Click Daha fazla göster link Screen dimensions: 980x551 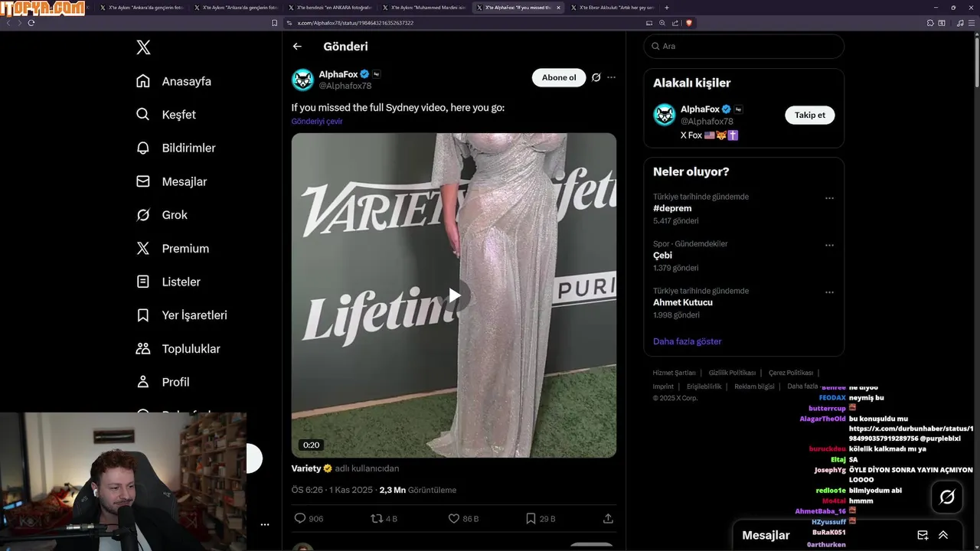pos(687,341)
